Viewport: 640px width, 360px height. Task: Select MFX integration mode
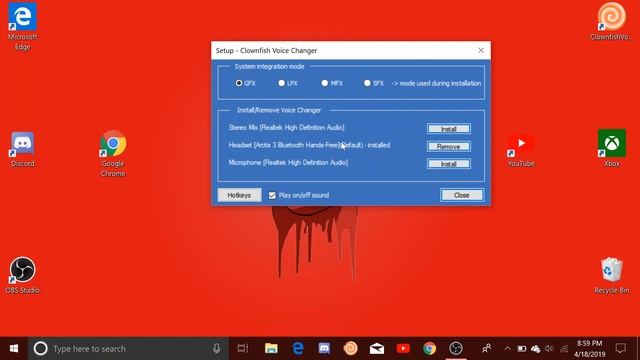point(324,83)
